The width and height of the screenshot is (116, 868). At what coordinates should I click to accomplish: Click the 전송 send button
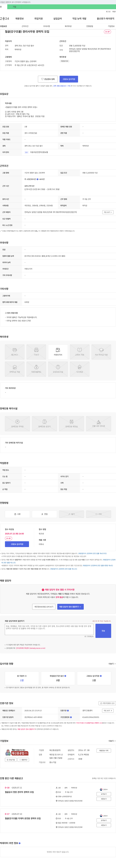pos(103,631)
